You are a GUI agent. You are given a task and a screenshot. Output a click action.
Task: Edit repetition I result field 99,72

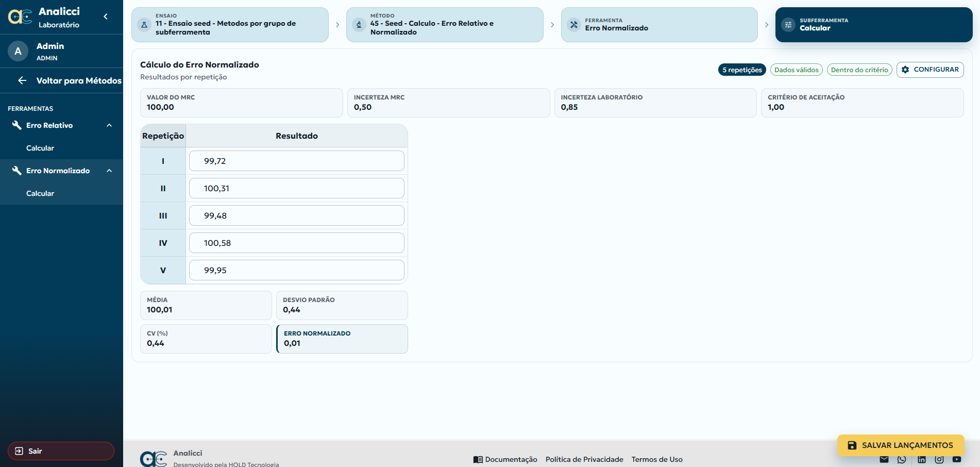tap(297, 161)
